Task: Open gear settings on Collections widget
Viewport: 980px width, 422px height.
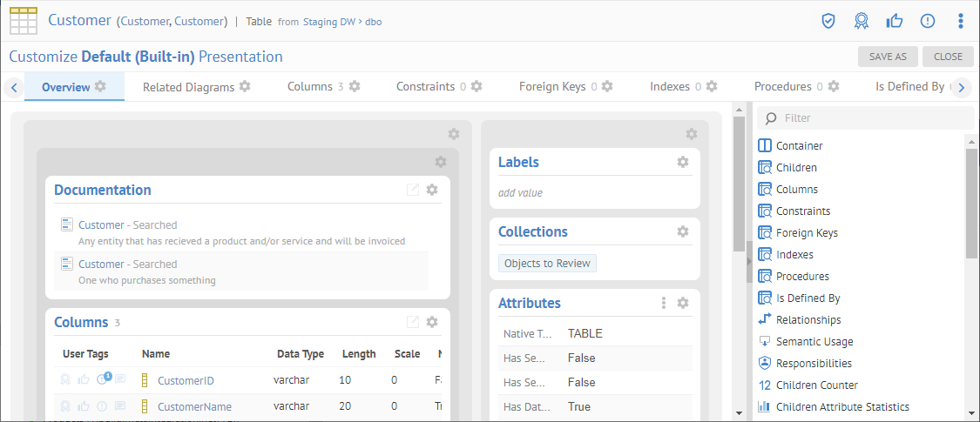Action: click(x=683, y=231)
